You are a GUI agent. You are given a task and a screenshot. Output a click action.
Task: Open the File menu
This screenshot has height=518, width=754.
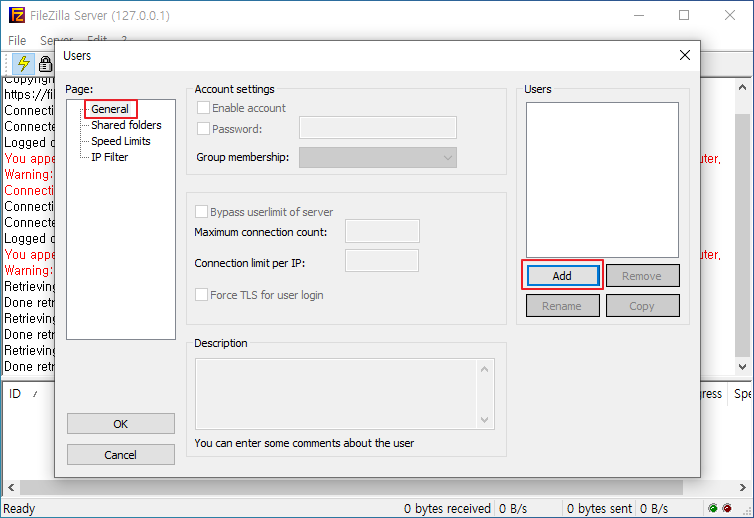17,40
